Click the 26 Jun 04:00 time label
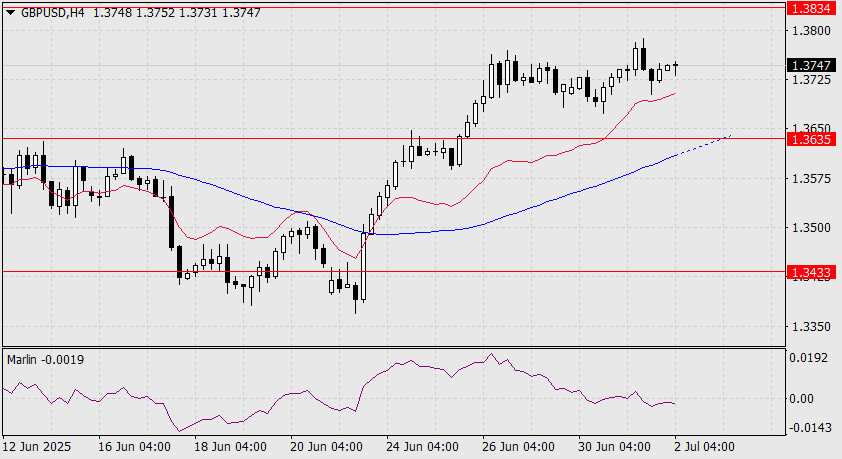This screenshot has height=459, width=842. point(519,447)
